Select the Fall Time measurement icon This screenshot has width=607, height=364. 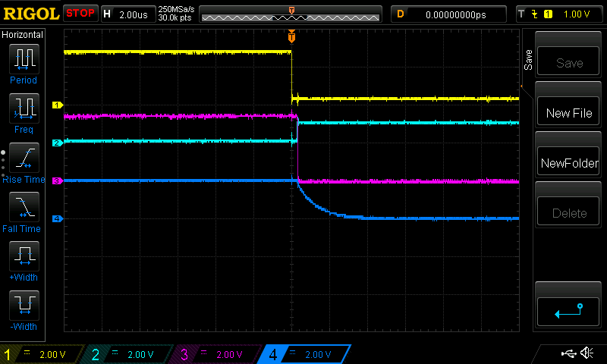pyautogui.click(x=24, y=207)
